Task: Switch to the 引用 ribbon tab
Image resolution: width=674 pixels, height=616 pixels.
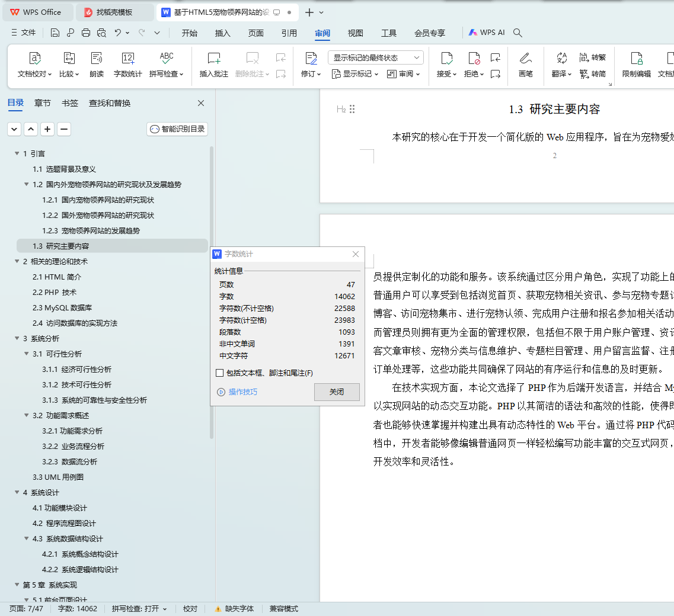Action: tap(289, 33)
